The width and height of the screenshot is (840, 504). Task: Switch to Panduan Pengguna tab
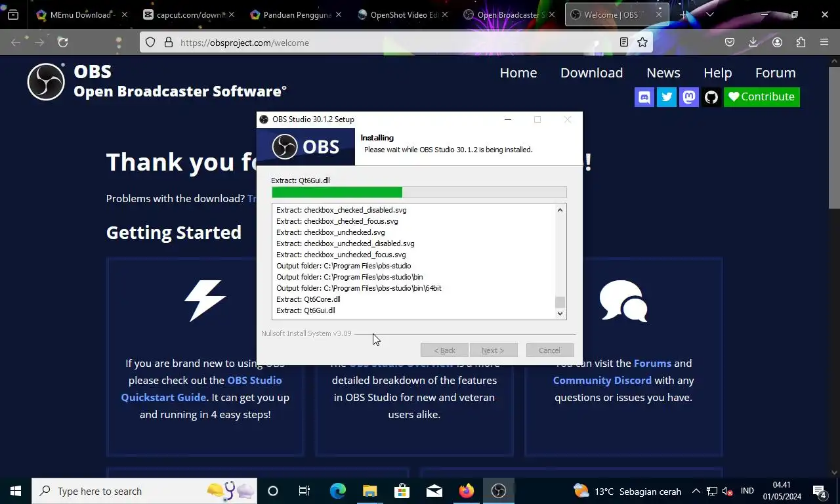(x=297, y=14)
